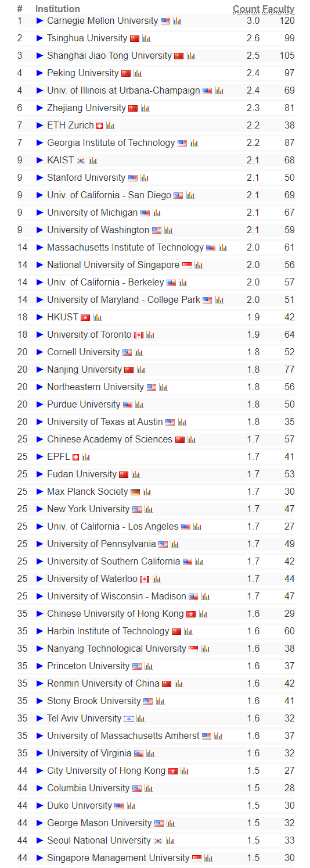Click chart icon beside Singapore Management University
The width and height of the screenshot is (310, 868).
(208, 858)
